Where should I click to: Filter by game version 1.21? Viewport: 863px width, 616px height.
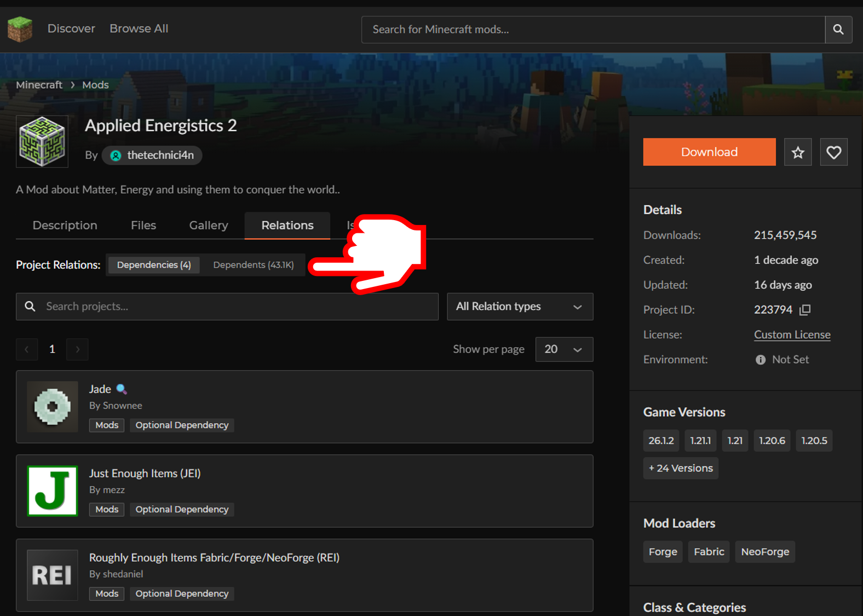pyautogui.click(x=735, y=441)
